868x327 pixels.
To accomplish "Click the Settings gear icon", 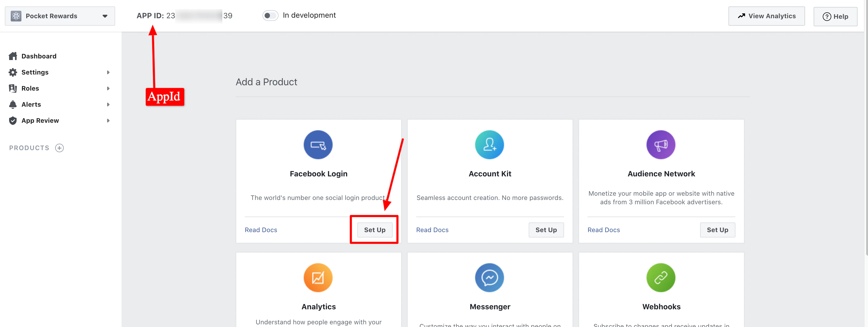I will click(13, 72).
